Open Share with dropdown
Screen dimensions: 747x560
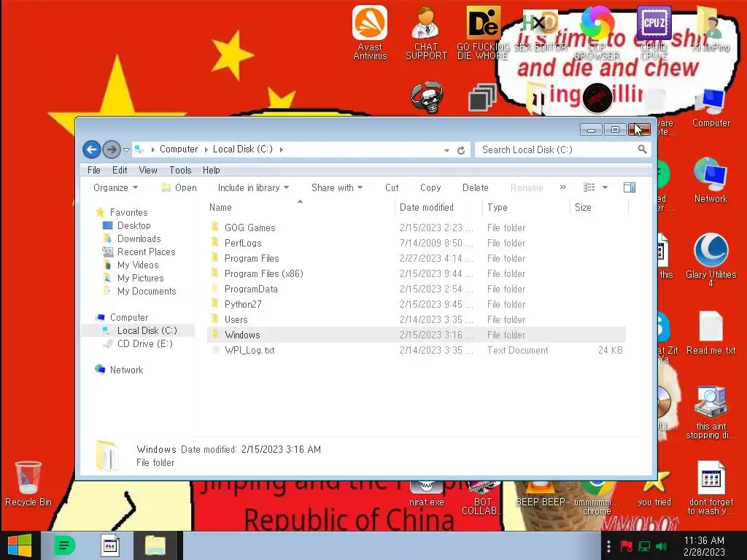pos(337,187)
